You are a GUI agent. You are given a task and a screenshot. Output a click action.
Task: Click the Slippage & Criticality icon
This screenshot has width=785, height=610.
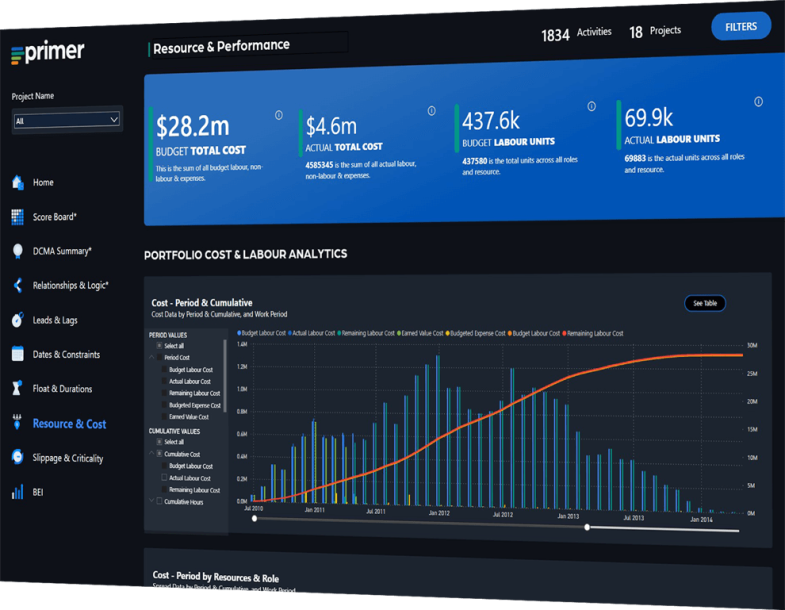17,457
